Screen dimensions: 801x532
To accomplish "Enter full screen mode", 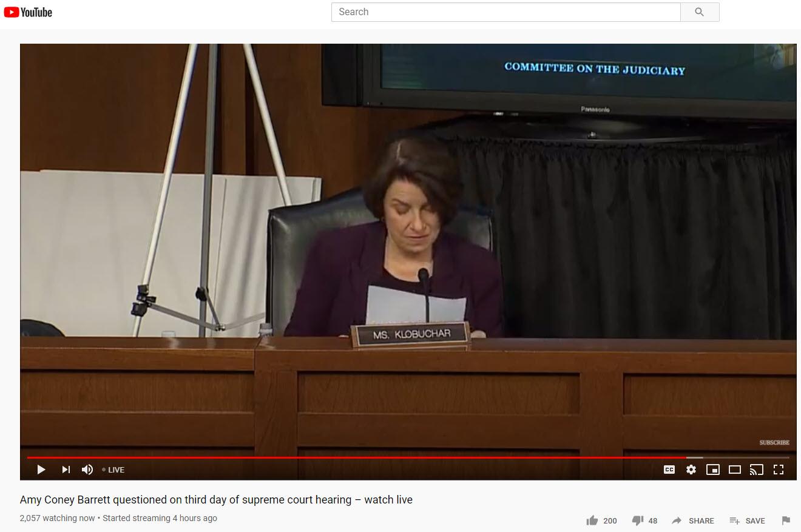I will [x=779, y=470].
